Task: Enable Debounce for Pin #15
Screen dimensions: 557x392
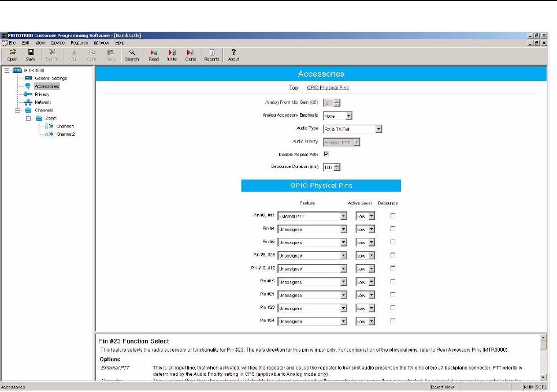Action: click(x=392, y=281)
